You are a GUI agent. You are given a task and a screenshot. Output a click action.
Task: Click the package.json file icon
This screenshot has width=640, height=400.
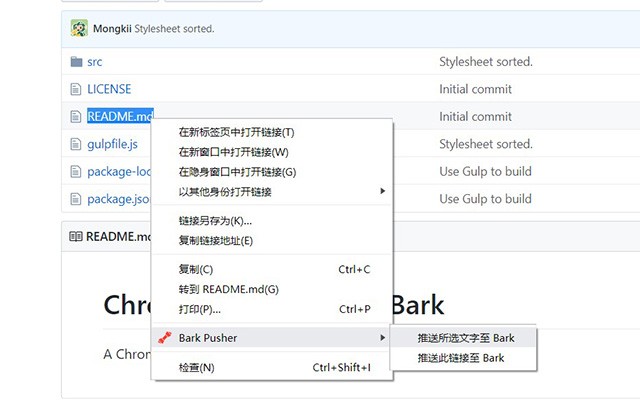pyautogui.click(x=76, y=199)
